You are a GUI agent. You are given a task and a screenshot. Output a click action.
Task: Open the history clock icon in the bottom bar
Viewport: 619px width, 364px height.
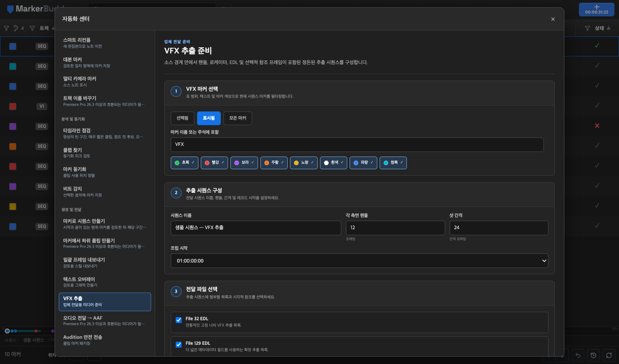(594, 355)
